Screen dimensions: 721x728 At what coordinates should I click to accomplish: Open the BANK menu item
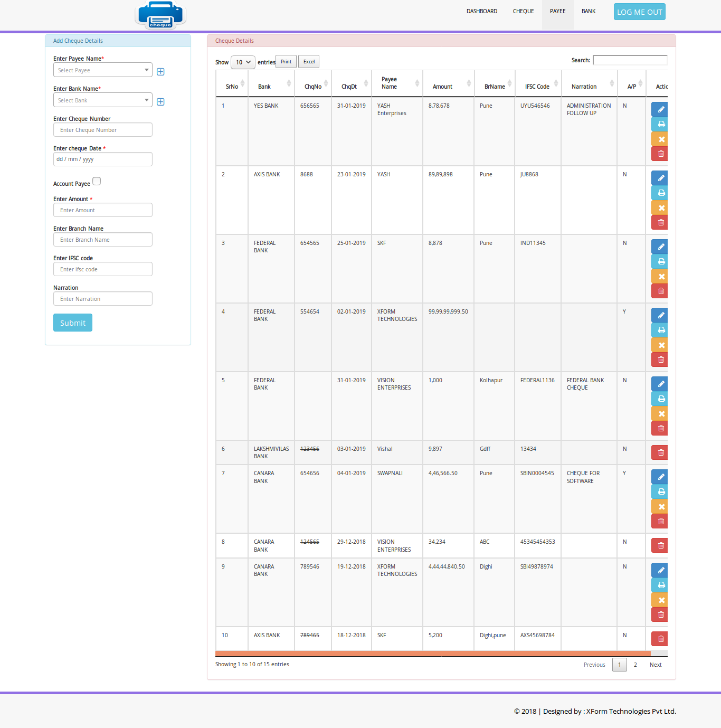(x=589, y=11)
